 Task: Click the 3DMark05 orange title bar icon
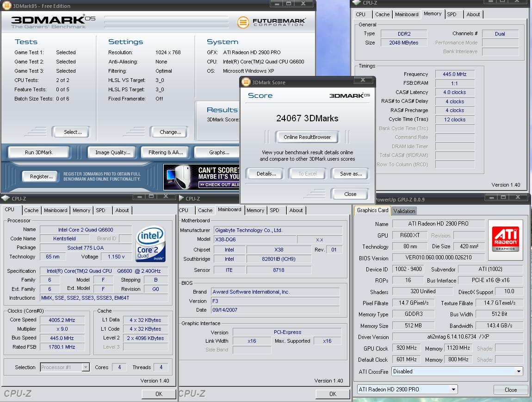click(x=7, y=6)
